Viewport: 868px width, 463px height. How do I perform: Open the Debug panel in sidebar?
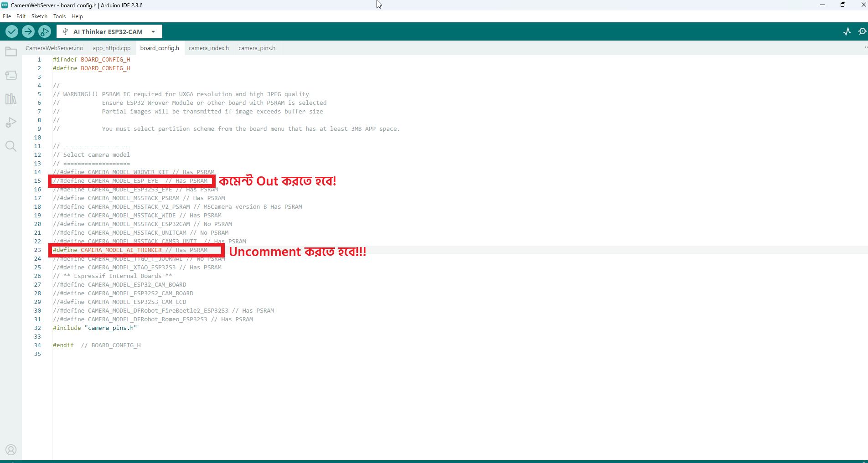click(x=11, y=123)
